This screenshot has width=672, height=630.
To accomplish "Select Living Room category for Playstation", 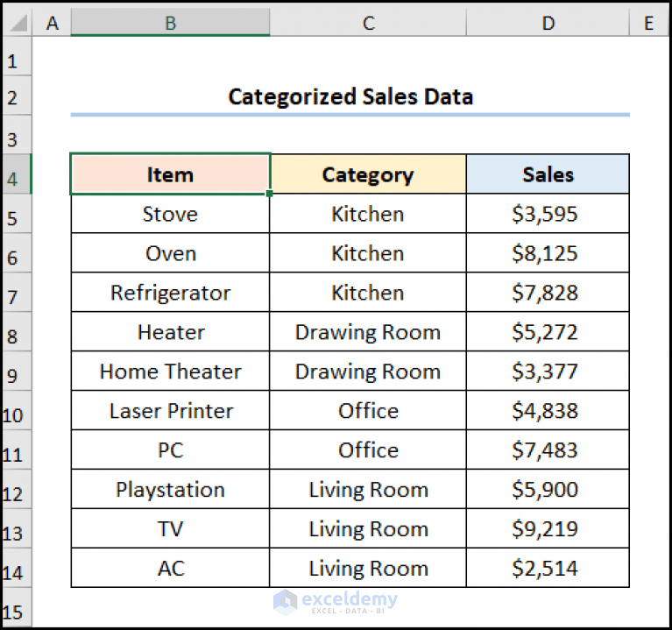I will point(368,490).
